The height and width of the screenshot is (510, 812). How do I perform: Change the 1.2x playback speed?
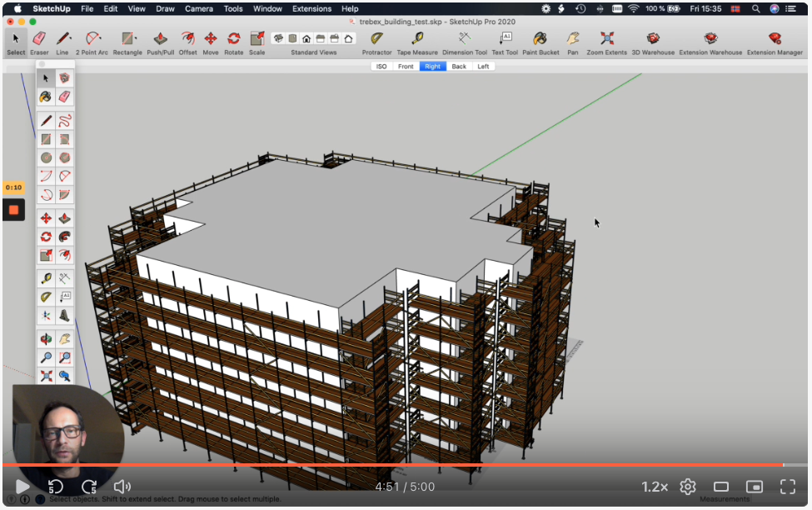click(655, 487)
